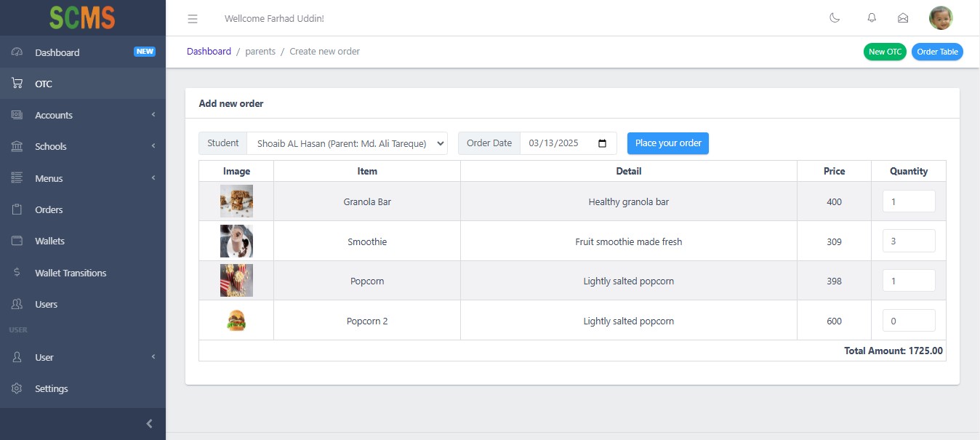Toggle dark mode with the moon icon
The width and height of the screenshot is (980, 440).
click(x=835, y=18)
